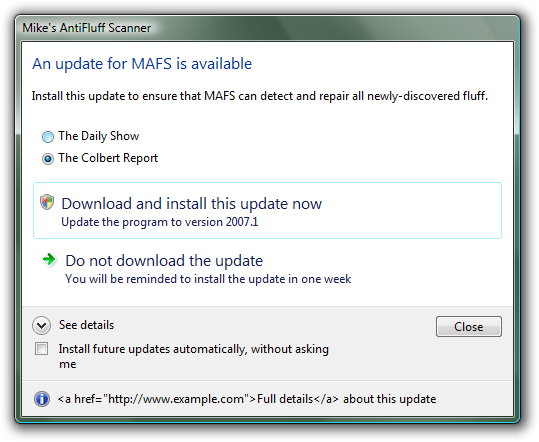Click You will be reminded in one week text
Screen dimensions: 539x442
(x=208, y=279)
